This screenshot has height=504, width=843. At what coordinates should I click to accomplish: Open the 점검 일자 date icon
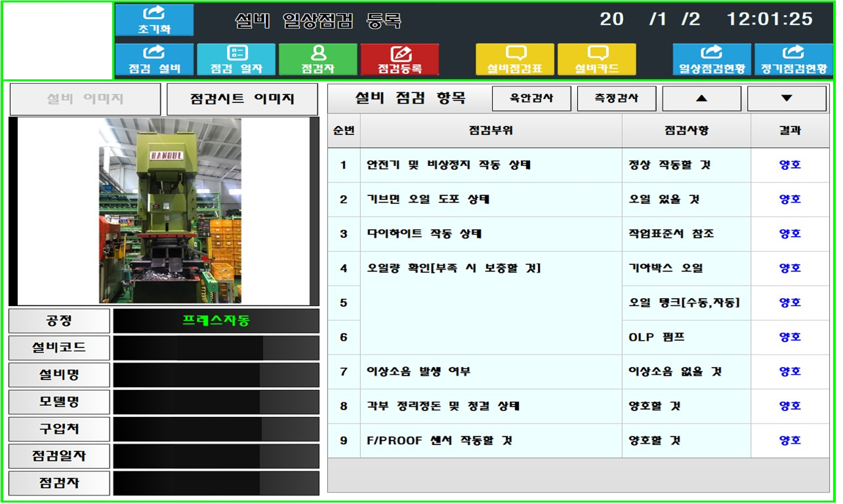tap(236, 59)
